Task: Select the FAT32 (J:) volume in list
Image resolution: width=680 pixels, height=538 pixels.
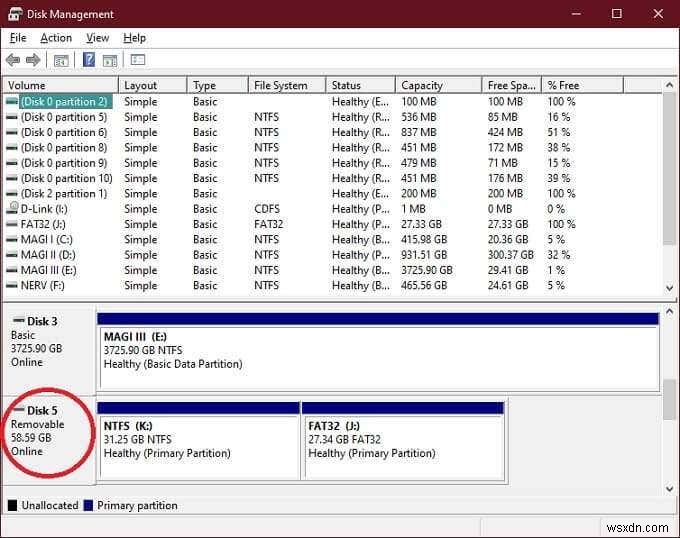Action: (43, 224)
